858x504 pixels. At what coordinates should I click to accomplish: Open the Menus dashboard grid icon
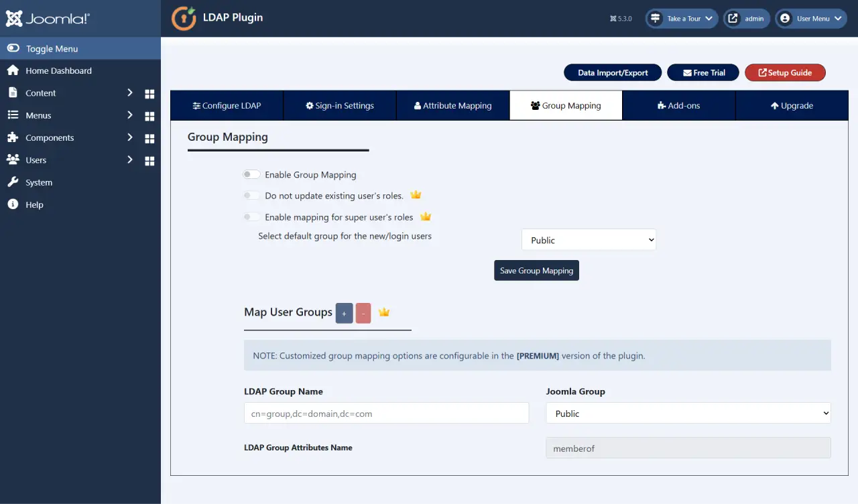149,117
